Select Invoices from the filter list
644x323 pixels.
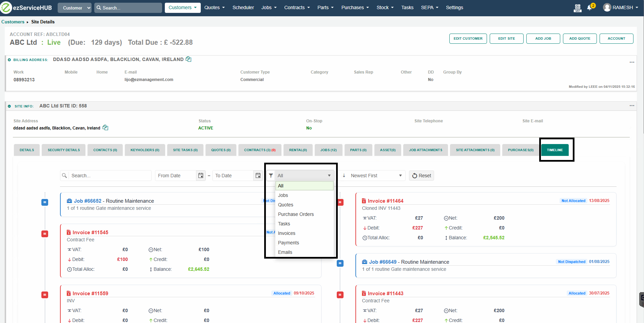coord(287,233)
